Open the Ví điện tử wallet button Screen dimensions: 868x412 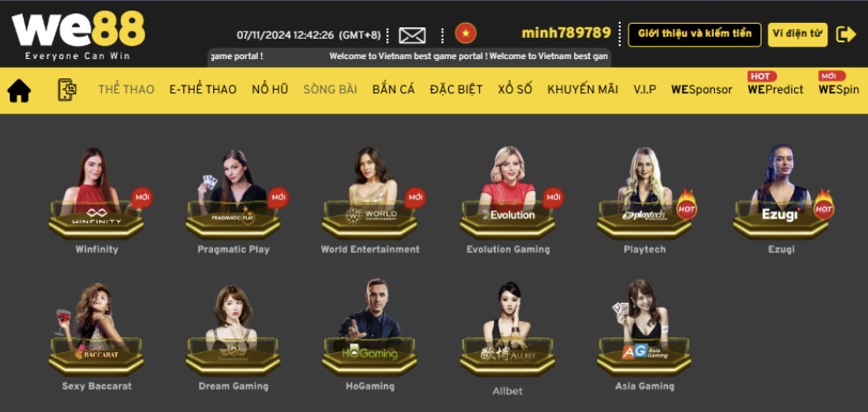[798, 34]
